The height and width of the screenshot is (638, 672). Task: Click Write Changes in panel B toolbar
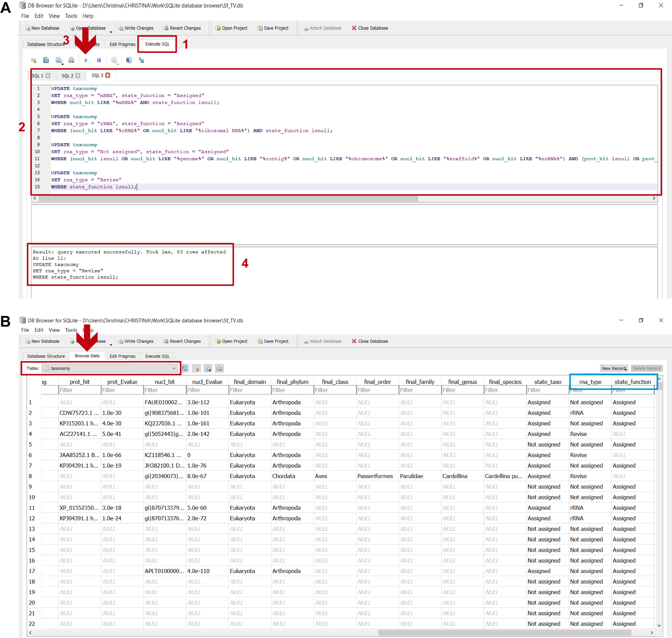pos(136,341)
